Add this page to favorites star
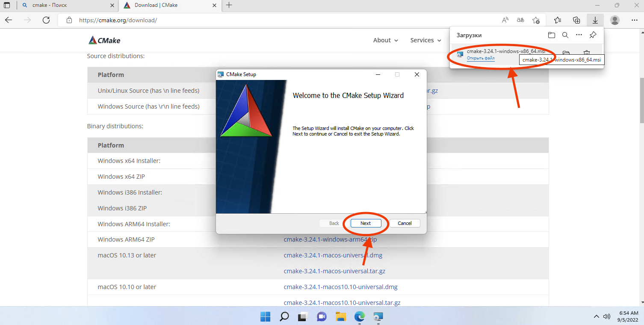Viewport: 644px width, 325px height. click(x=536, y=20)
